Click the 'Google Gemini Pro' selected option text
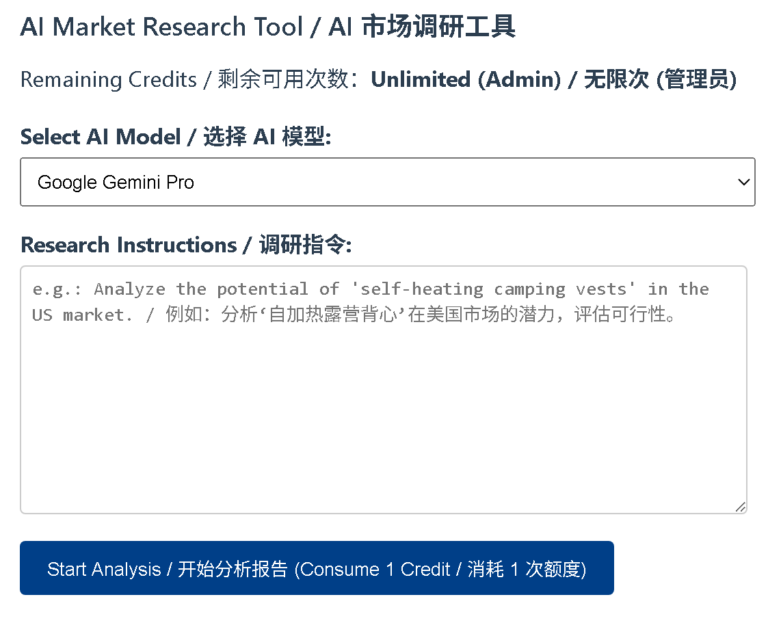768x636 pixels. 116,182
